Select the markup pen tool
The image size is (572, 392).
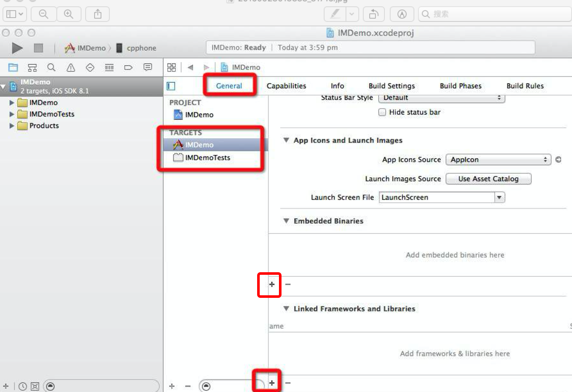335,14
